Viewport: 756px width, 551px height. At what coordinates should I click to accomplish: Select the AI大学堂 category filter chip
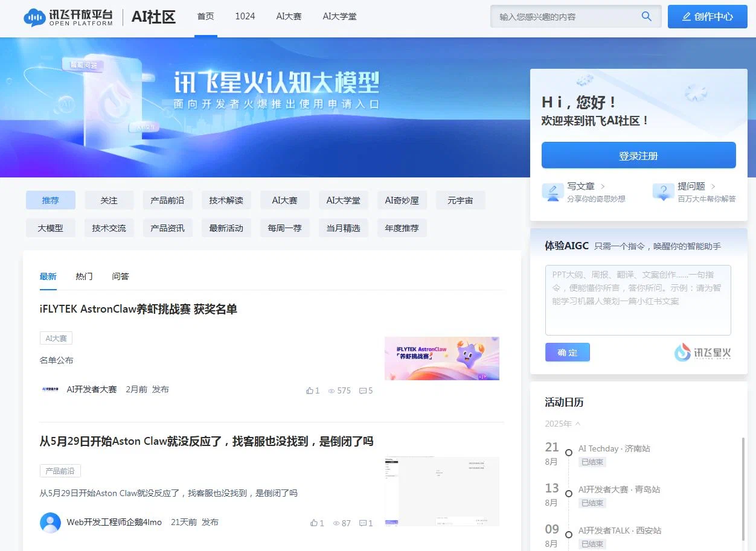tap(344, 200)
